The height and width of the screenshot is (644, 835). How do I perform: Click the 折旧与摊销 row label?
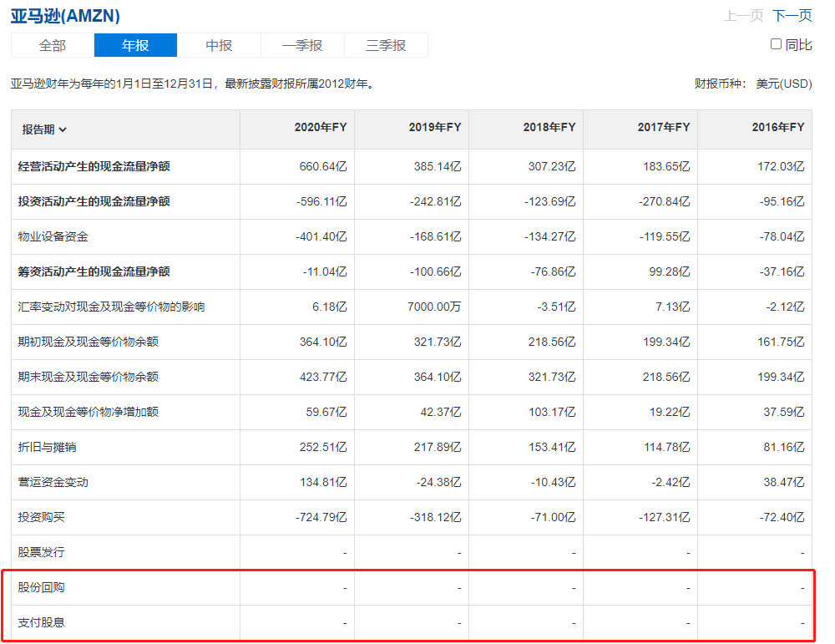(47, 447)
